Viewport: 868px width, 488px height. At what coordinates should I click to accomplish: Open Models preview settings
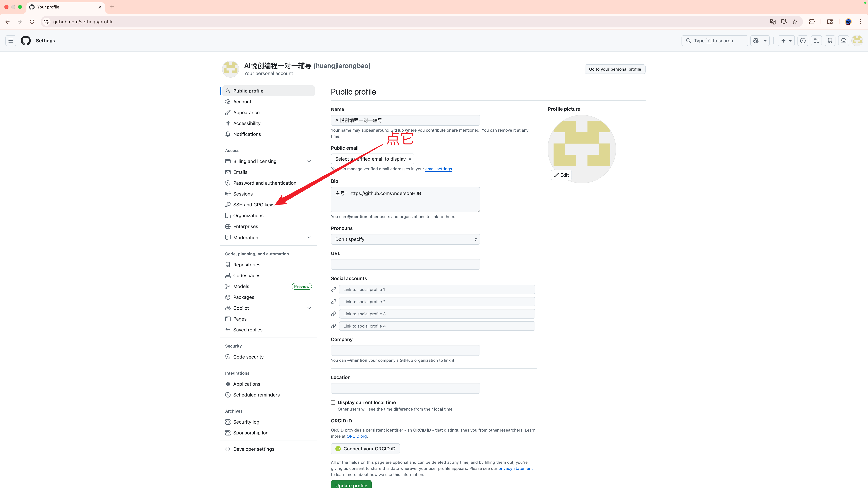click(269, 286)
